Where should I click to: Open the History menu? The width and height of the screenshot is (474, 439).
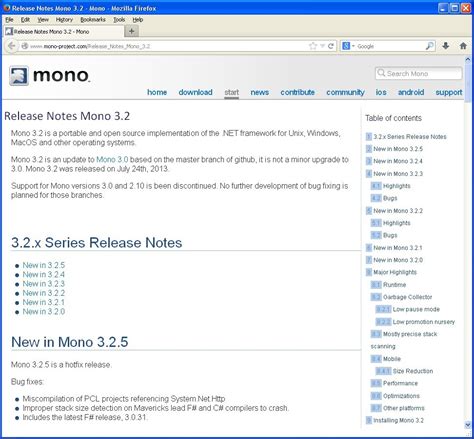pyautogui.click(x=64, y=20)
